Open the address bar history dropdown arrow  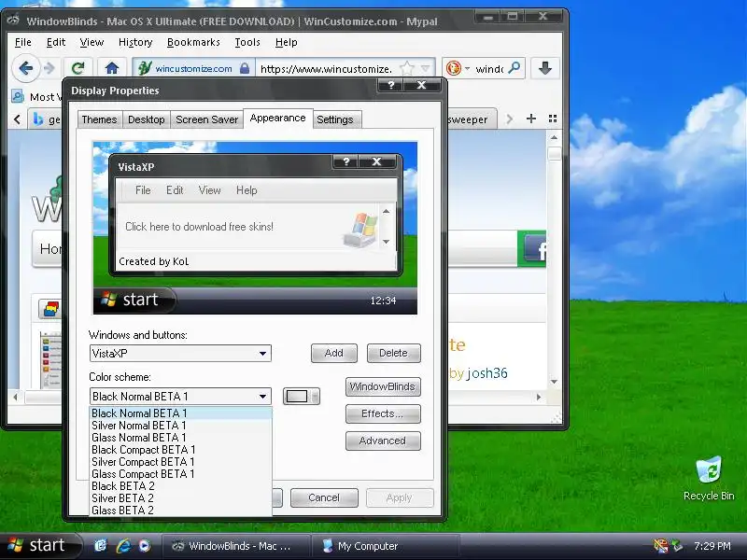[426, 68]
